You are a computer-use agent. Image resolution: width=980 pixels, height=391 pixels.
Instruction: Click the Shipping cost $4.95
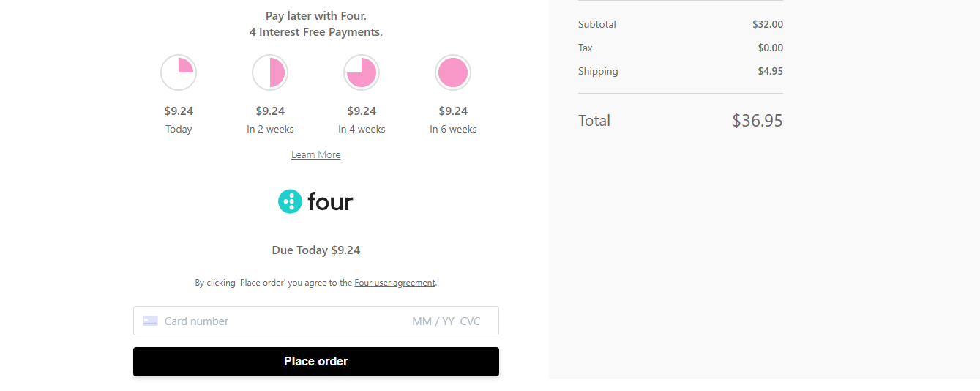point(770,71)
